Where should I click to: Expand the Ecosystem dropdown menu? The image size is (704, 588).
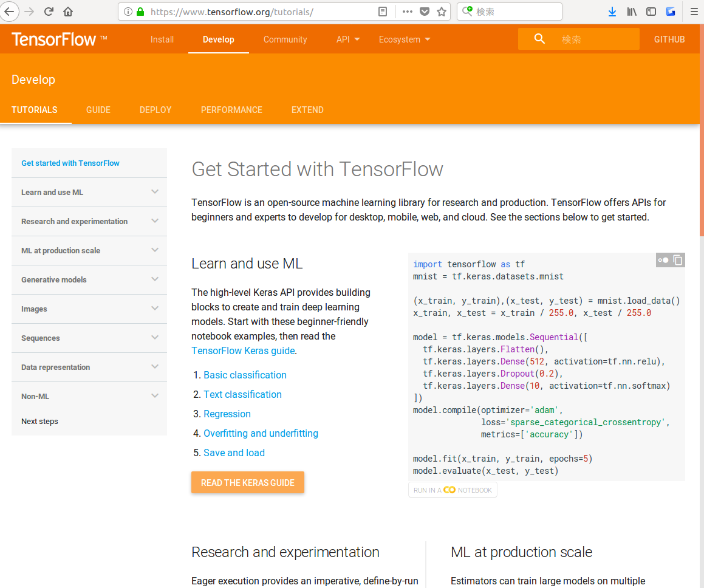click(405, 39)
